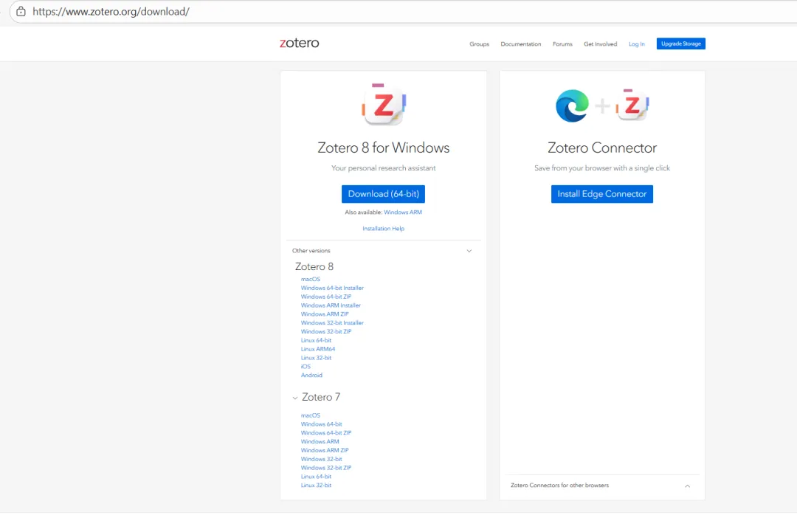
Task: Download Zotero 7 Windows 64-bit
Action: [x=321, y=424]
